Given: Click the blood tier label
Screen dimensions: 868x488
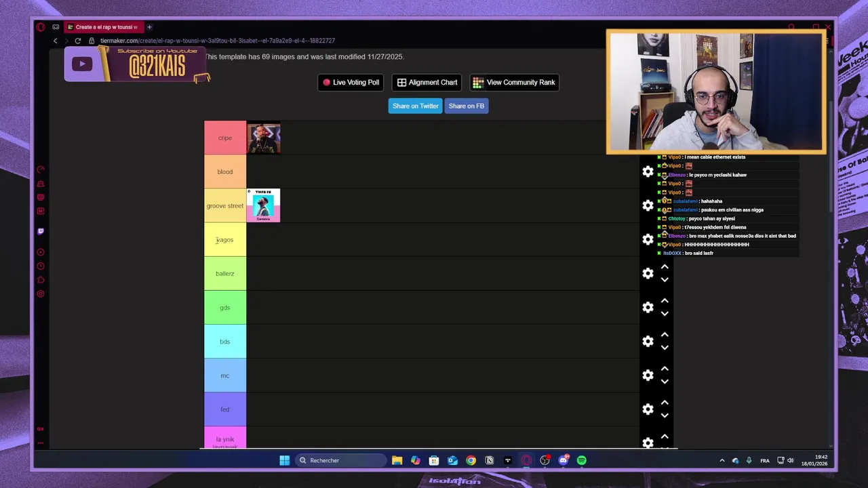Looking at the screenshot, I should pyautogui.click(x=225, y=171).
